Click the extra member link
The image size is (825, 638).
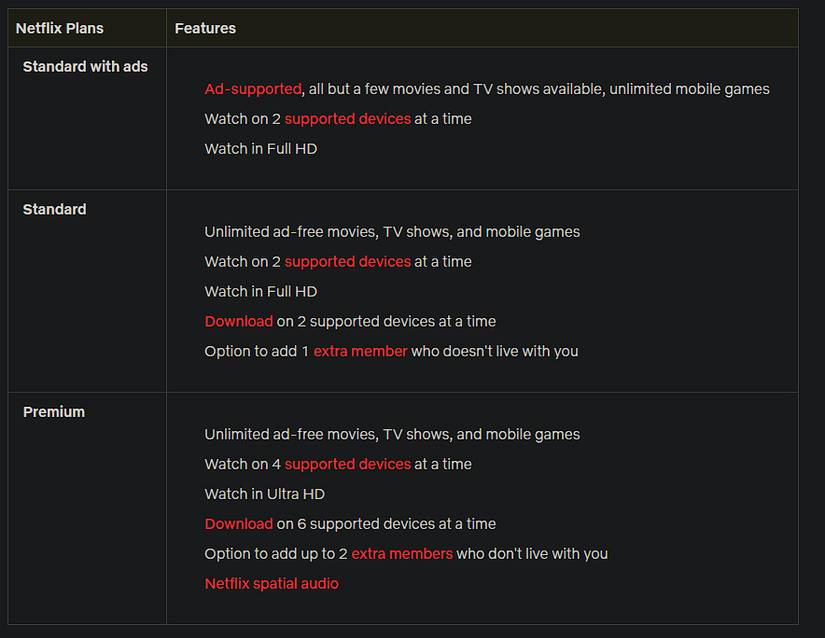[360, 352]
